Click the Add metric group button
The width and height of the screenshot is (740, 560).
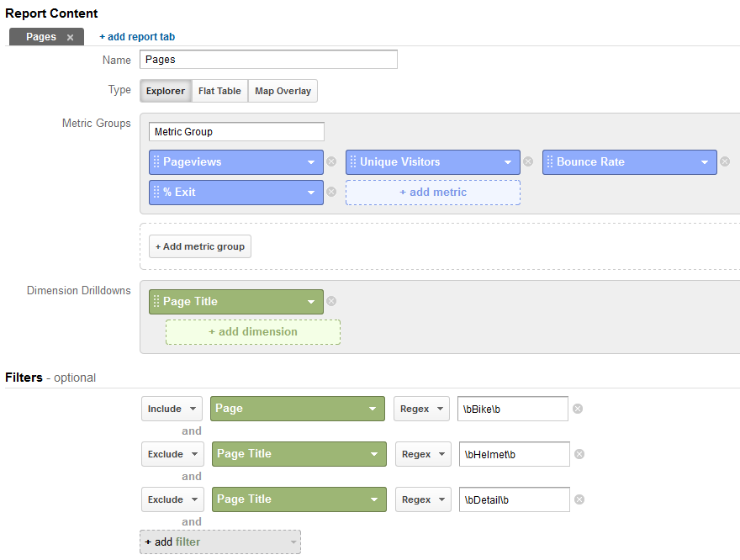[200, 246]
